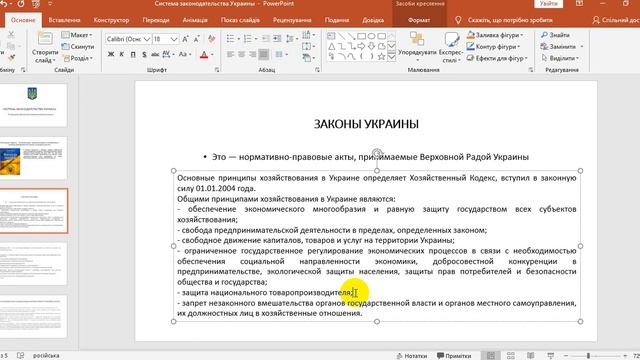Toggle underline П formatting
The image size is (640, 360).
[x=133, y=54]
